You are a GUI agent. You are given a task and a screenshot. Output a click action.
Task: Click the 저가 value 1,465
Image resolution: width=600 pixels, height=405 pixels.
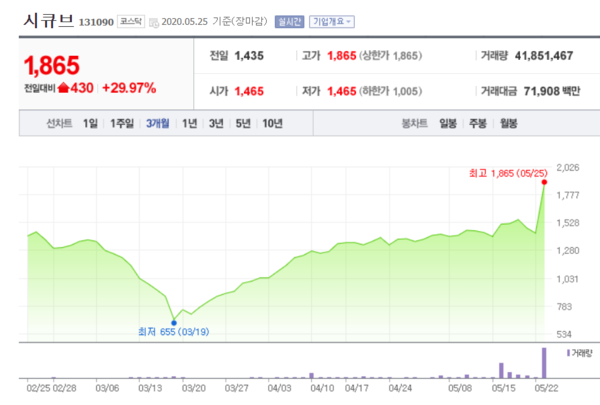342,91
